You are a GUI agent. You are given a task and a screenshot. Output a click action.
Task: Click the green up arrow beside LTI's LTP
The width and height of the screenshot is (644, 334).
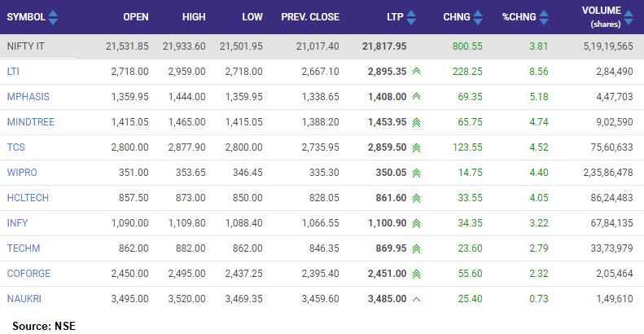click(416, 72)
